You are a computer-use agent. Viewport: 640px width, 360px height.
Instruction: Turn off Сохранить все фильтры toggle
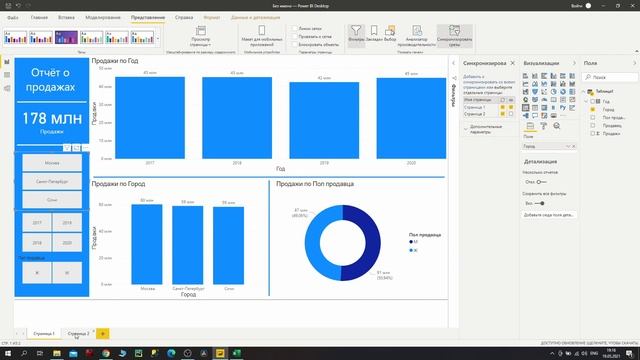click(x=540, y=203)
